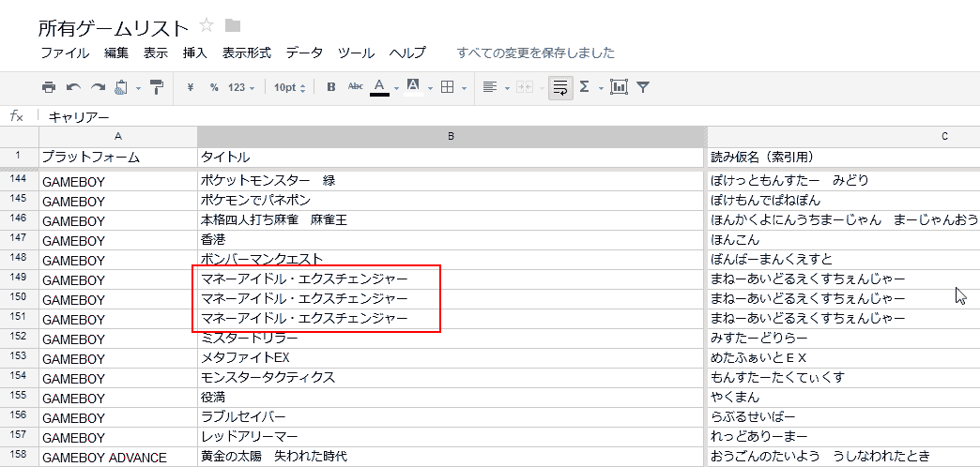The width and height of the screenshot is (980, 467).
Task: Click the 読み仮名（索引用） header cell
Action: click(843, 157)
